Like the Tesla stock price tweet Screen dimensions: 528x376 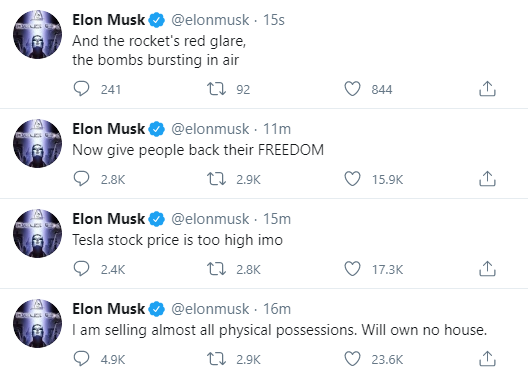point(352,269)
